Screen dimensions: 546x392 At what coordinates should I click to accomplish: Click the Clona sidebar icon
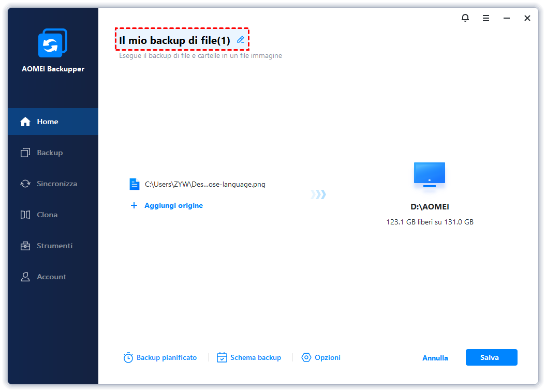click(25, 215)
